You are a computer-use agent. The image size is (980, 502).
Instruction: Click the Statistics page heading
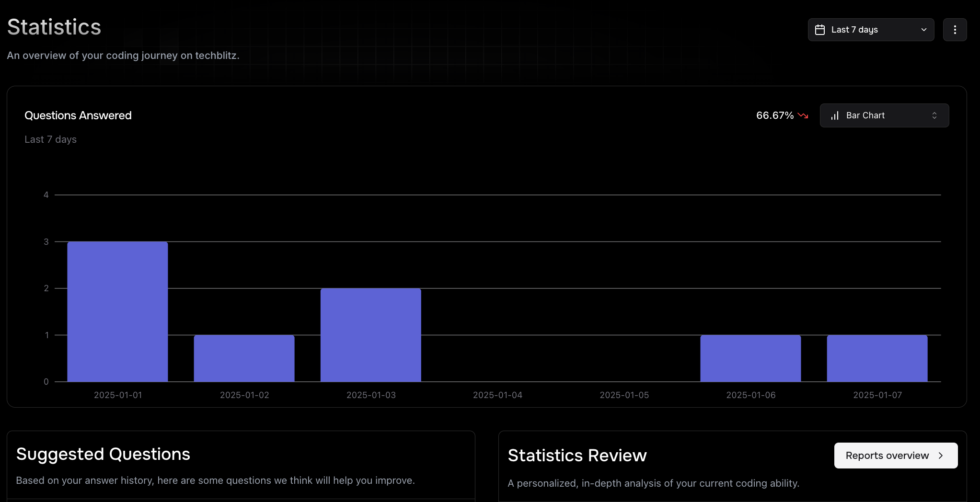coord(54,27)
